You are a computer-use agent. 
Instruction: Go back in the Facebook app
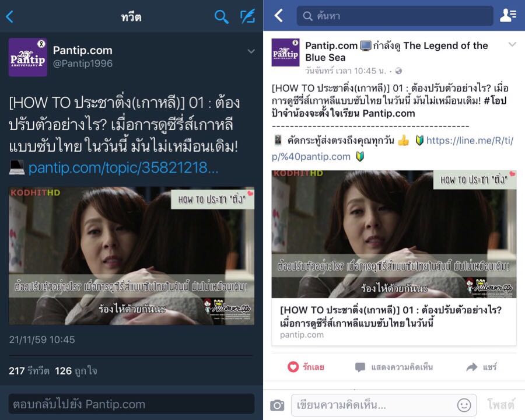pos(279,16)
